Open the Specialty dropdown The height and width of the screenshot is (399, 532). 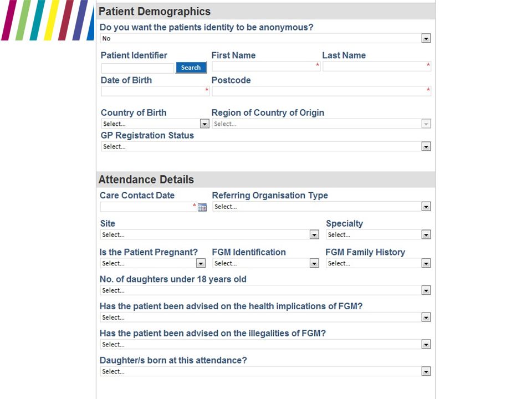point(378,234)
